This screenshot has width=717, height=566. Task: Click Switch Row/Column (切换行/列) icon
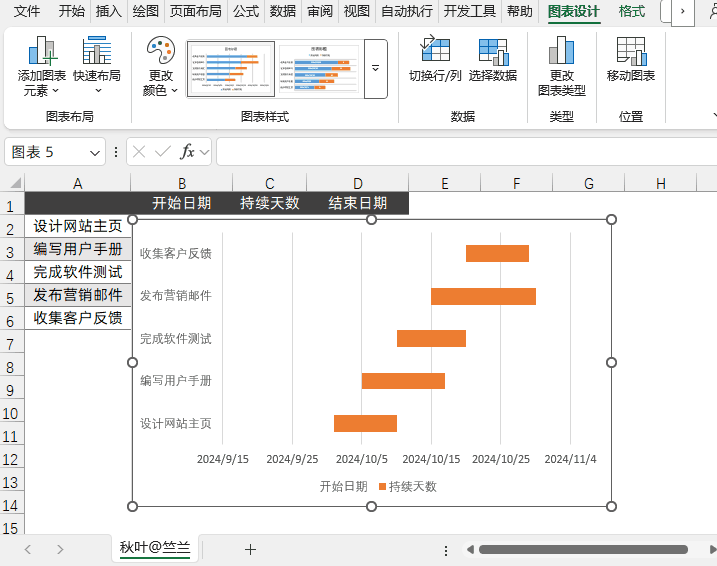pyautogui.click(x=435, y=59)
